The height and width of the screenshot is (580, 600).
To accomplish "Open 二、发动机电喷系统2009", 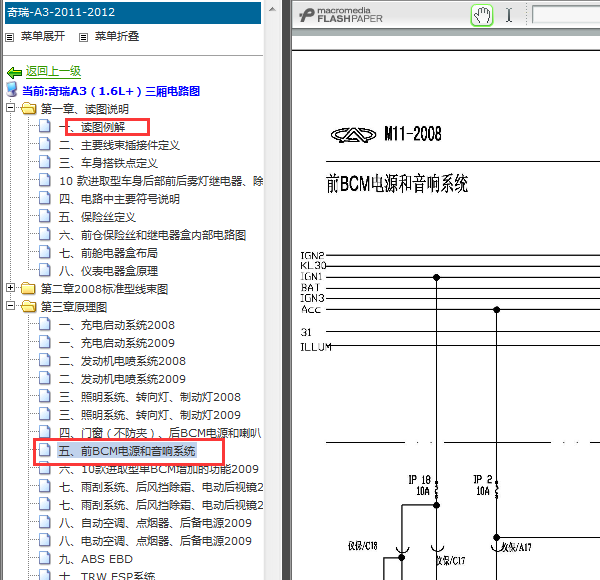I will (122, 379).
